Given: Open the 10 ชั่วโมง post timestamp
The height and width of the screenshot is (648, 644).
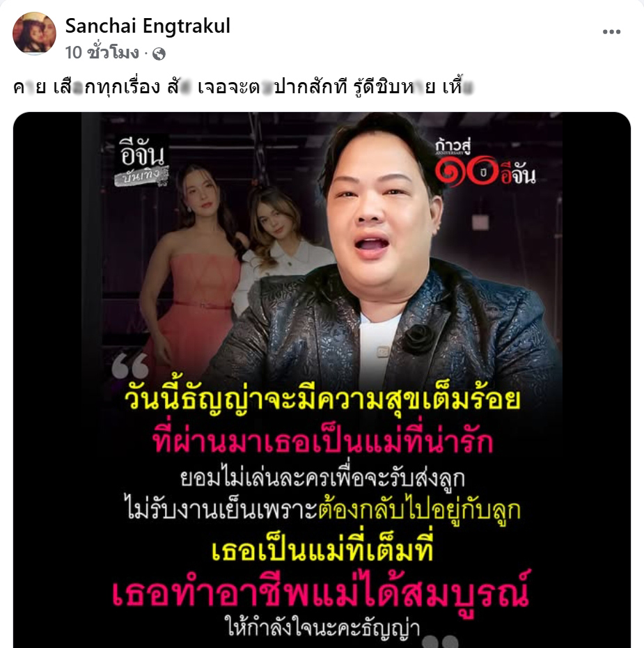Looking at the screenshot, I should click(102, 53).
